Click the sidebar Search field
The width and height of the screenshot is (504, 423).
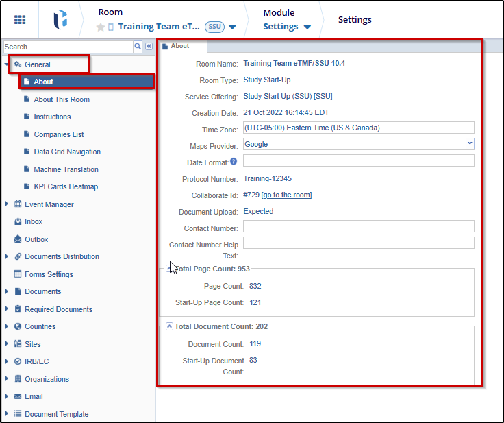click(67, 47)
